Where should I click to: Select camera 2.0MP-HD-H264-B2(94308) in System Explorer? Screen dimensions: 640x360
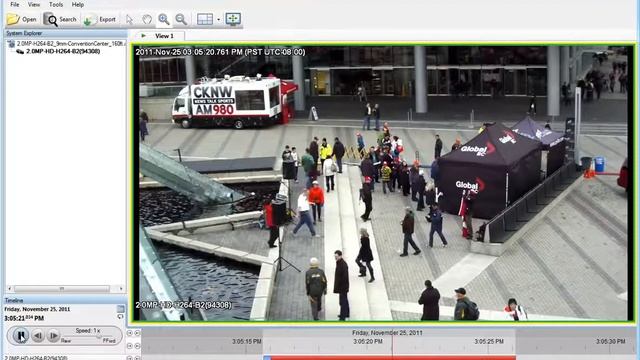(63, 51)
